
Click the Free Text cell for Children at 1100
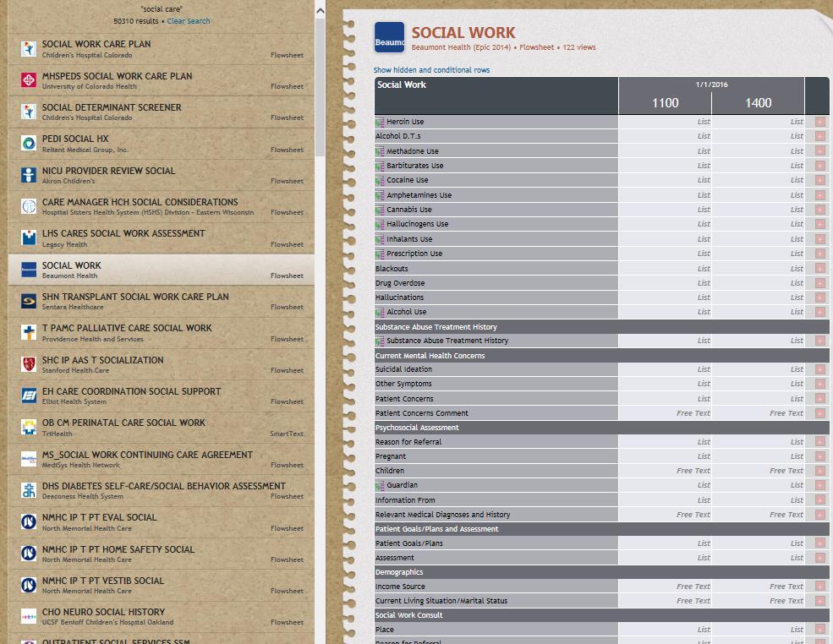point(665,471)
